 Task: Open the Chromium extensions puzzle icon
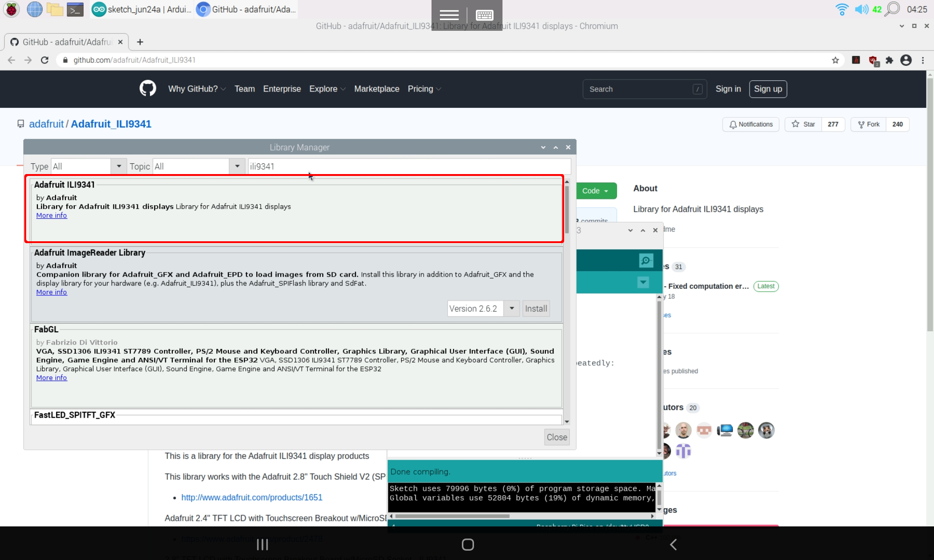click(x=889, y=60)
